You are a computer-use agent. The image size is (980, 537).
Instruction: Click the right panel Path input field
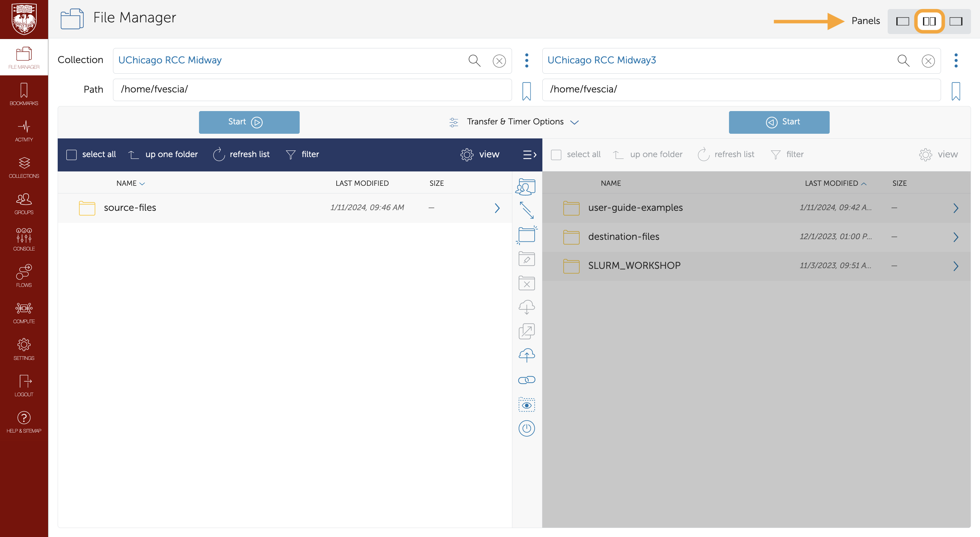click(741, 89)
